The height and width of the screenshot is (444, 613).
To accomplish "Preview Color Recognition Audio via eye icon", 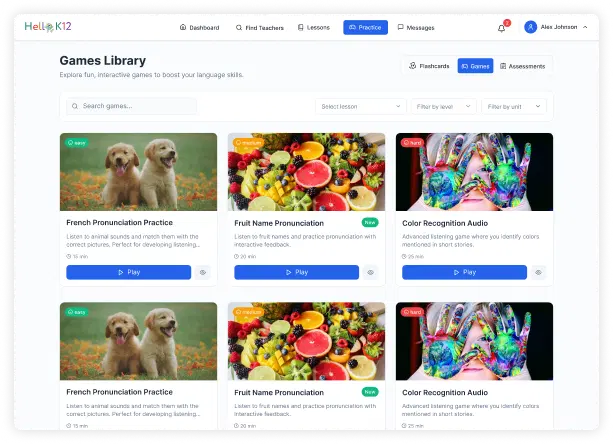I will pyautogui.click(x=538, y=272).
